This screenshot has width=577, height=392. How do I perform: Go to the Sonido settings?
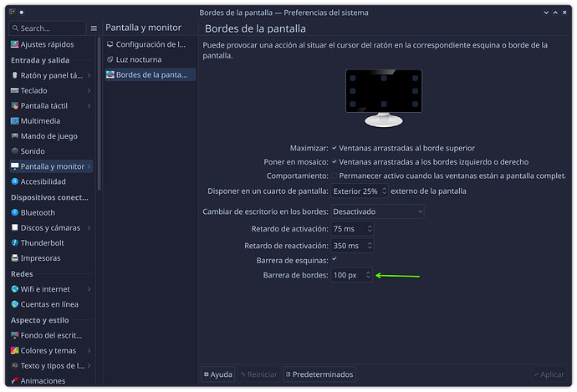pos(51,151)
